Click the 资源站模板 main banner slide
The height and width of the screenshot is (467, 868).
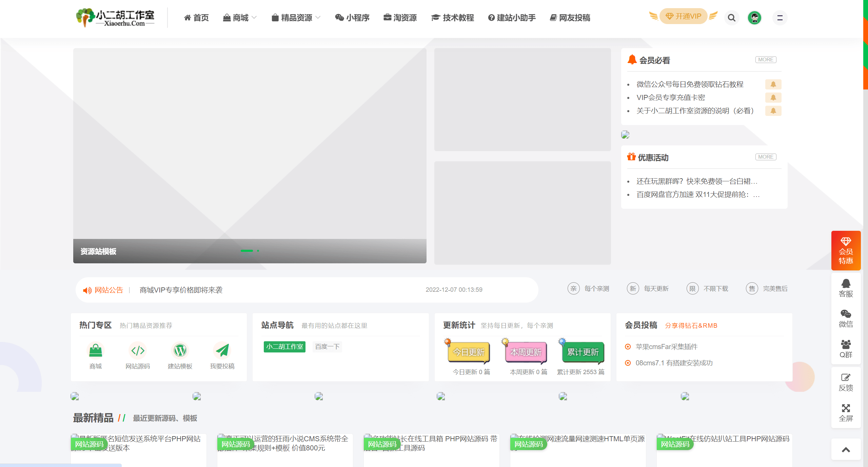click(250, 156)
